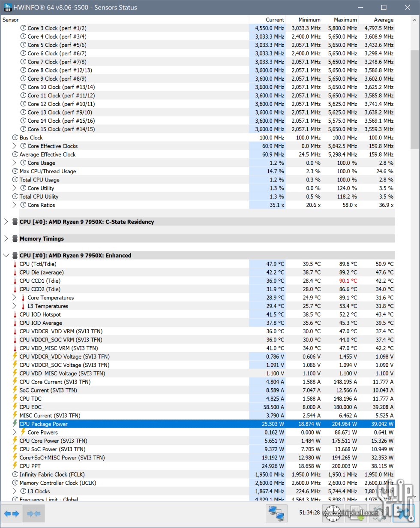Expand the Core Usage group
The width and height of the screenshot is (420, 528).
pos(14,163)
